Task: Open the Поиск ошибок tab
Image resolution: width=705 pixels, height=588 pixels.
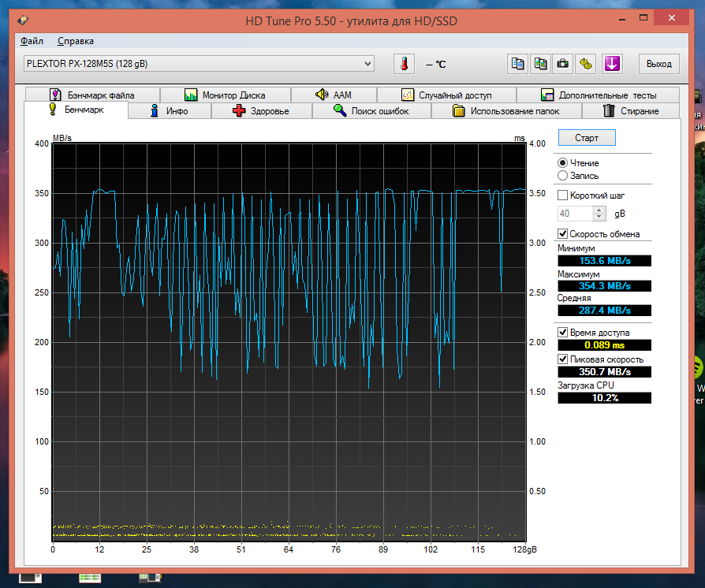Action: click(x=372, y=110)
